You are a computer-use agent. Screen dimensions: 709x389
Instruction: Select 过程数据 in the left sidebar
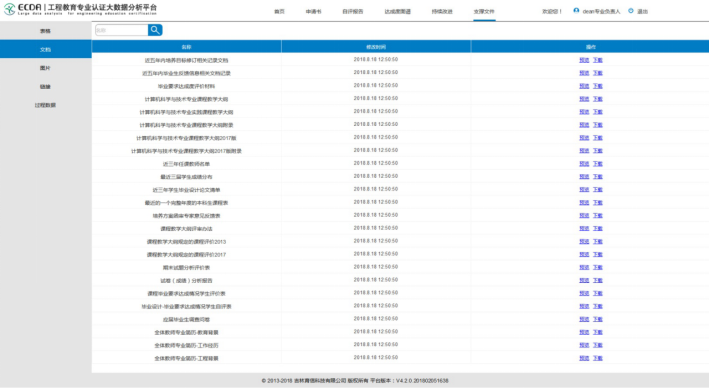(45, 105)
